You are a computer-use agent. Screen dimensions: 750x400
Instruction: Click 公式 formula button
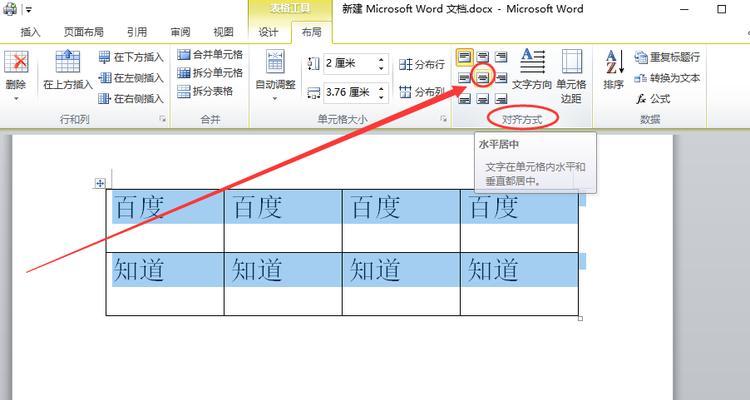pyautogui.click(x=653, y=99)
